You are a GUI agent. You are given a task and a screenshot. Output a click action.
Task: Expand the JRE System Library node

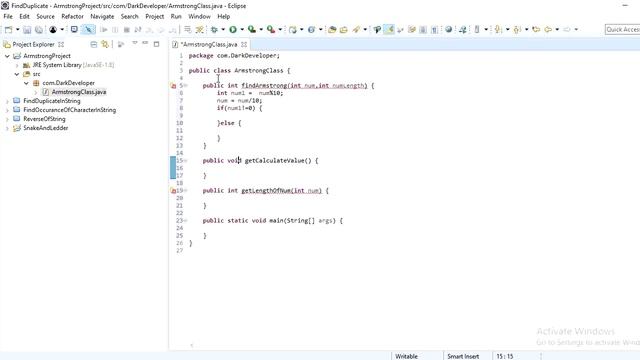(17, 65)
